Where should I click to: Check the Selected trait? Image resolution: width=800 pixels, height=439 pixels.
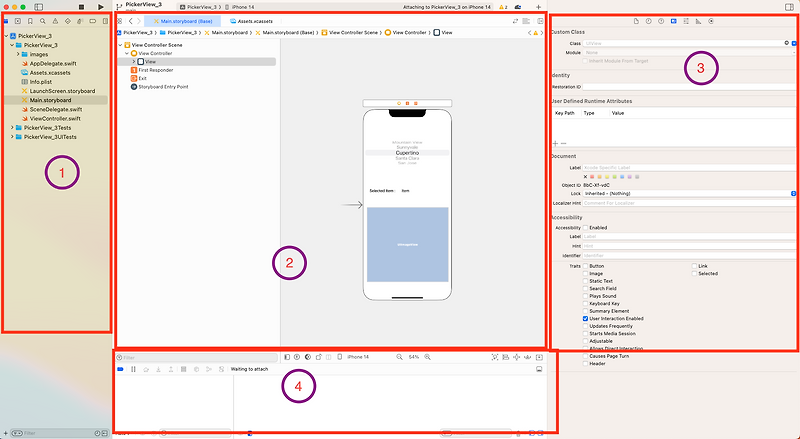(694, 274)
